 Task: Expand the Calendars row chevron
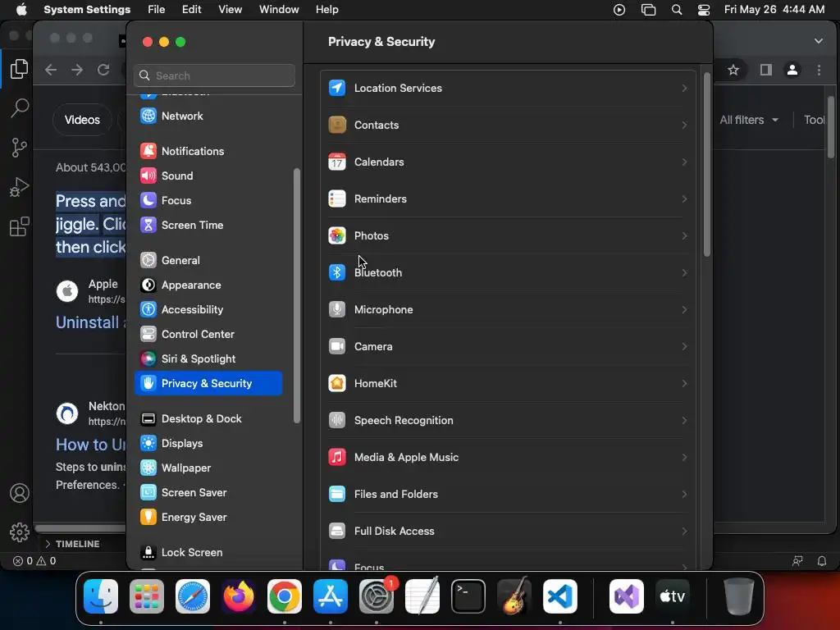pyautogui.click(x=684, y=162)
